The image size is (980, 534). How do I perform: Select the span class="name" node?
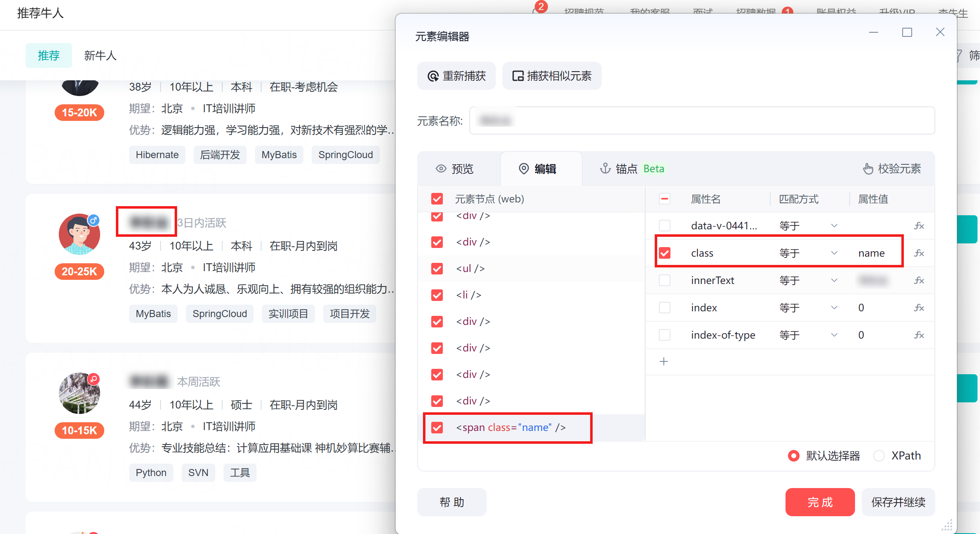(510, 428)
